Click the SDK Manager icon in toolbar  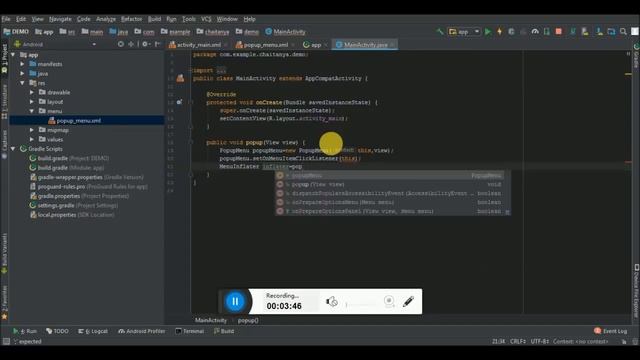[599, 31]
